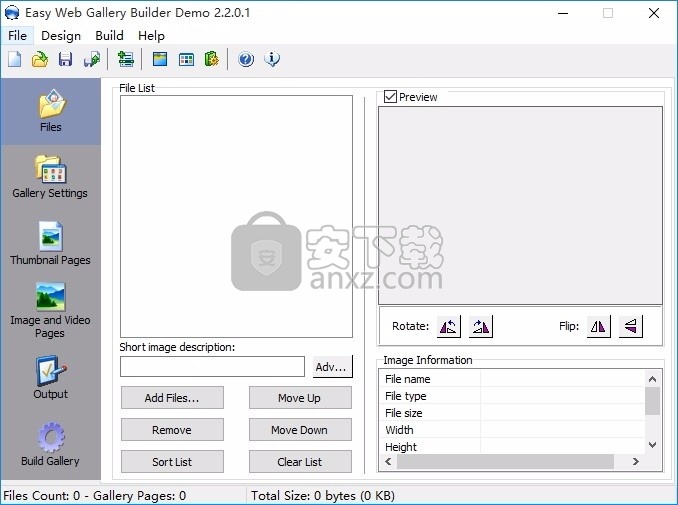Click the Image Information scroll down arrow
The width and height of the screenshot is (678, 505).
[652, 445]
